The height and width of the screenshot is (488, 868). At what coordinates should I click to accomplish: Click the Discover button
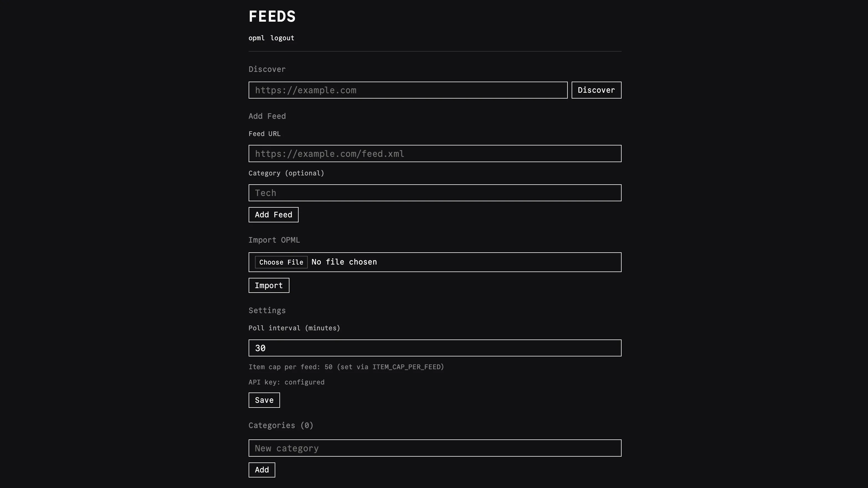[596, 90]
